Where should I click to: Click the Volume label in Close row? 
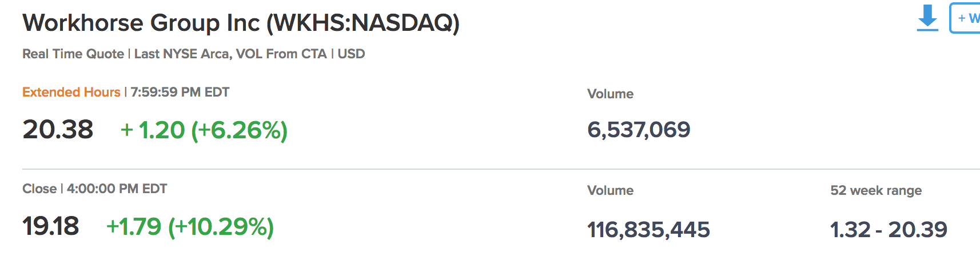(610, 190)
